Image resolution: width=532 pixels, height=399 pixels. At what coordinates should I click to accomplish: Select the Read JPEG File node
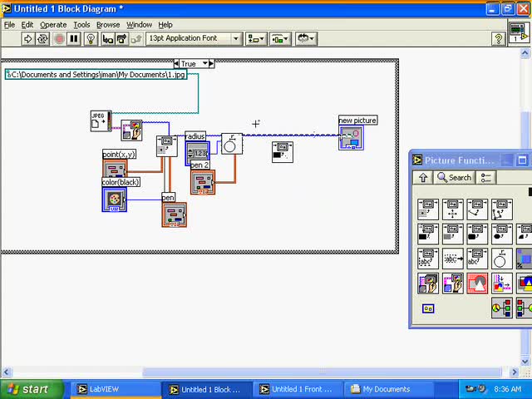point(101,121)
